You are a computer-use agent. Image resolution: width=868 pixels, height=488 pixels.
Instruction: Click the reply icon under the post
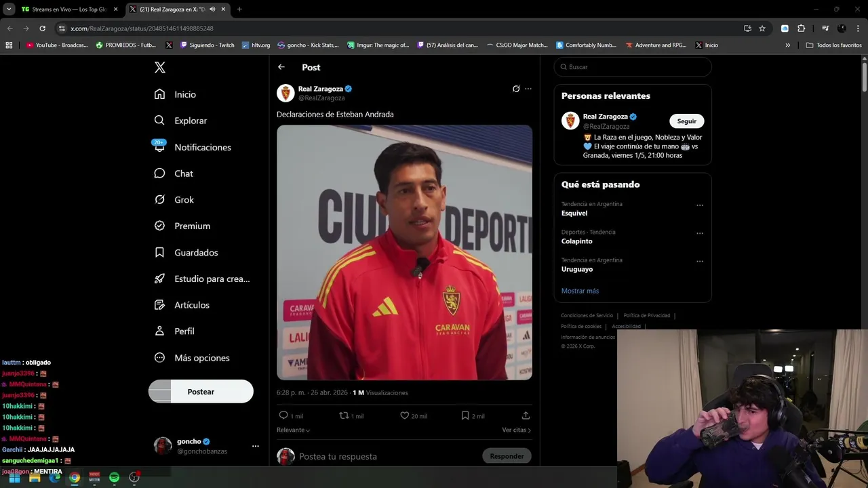pyautogui.click(x=283, y=415)
